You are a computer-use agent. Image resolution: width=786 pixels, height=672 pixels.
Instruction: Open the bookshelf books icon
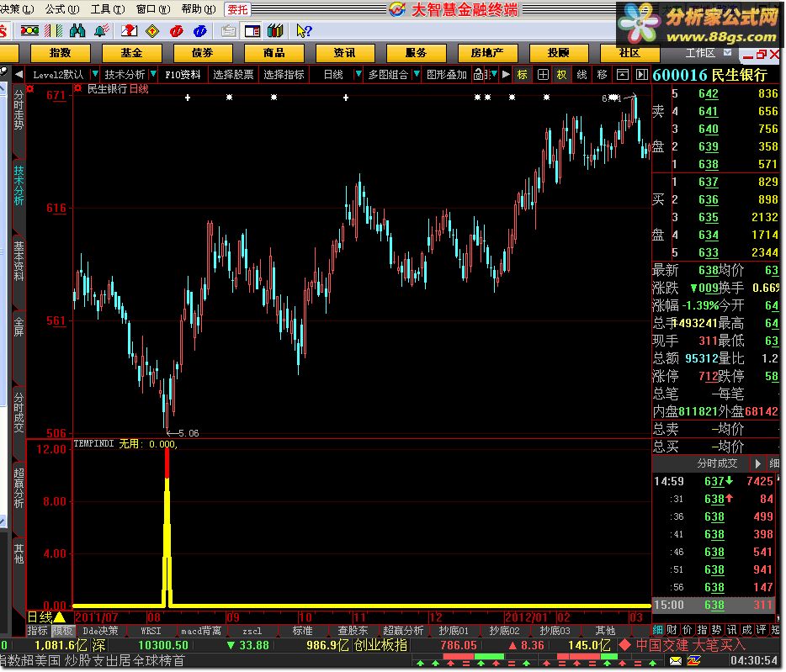point(276,31)
